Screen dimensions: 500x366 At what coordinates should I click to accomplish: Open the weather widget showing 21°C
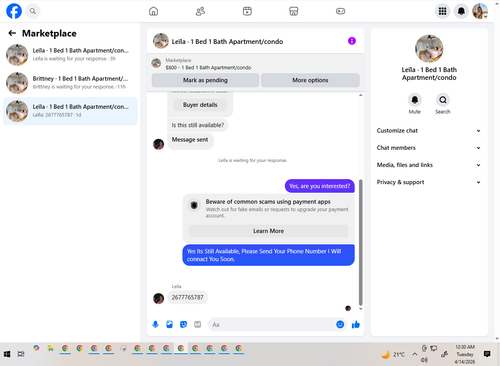[393, 354]
